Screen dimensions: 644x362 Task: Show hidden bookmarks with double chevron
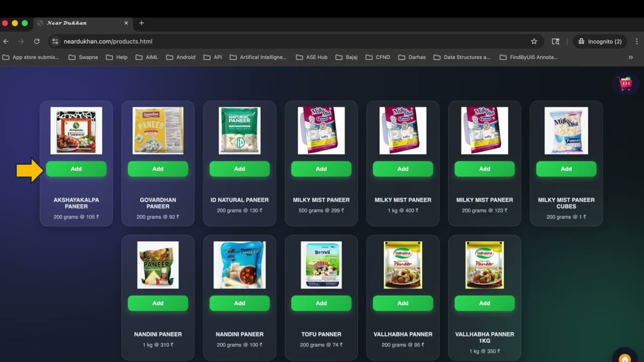coord(630,57)
